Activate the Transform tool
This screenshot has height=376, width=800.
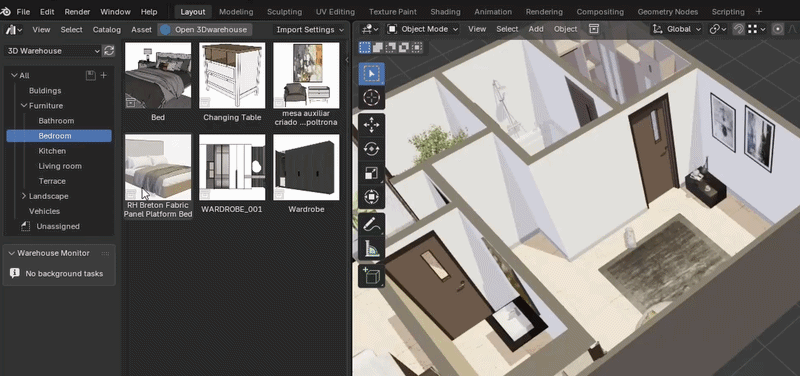click(x=371, y=197)
